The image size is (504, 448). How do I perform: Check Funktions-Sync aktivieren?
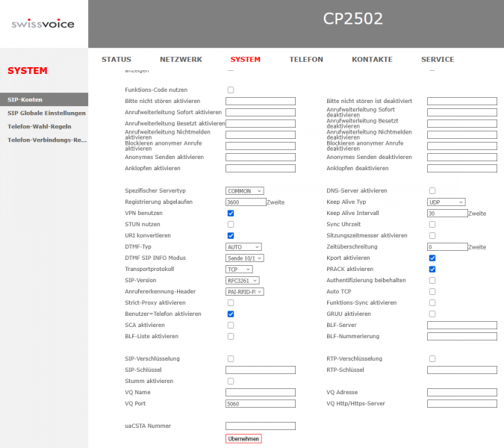point(432,302)
